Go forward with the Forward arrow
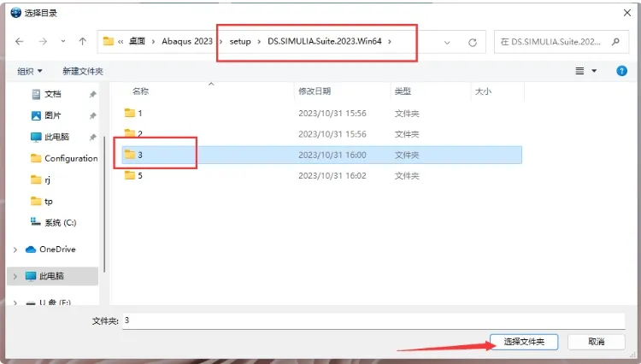 (43, 41)
